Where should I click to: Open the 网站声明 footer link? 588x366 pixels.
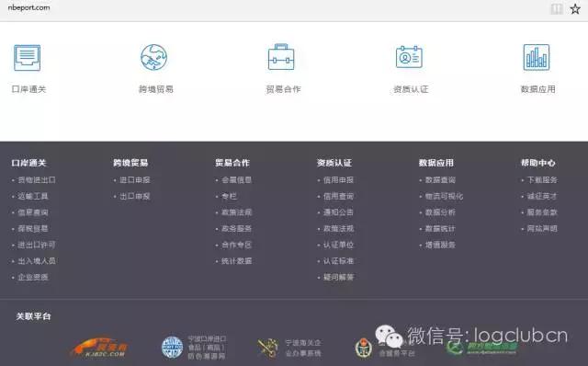click(x=542, y=229)
